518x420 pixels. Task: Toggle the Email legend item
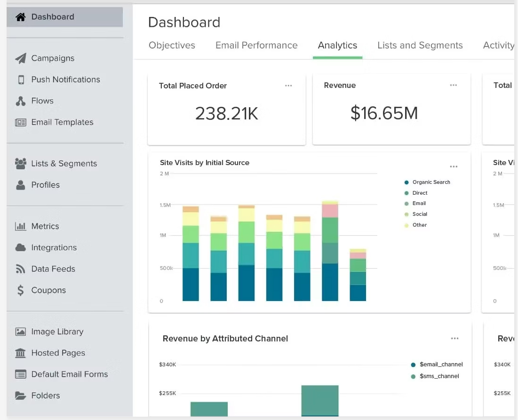click(x=419, y=204)
